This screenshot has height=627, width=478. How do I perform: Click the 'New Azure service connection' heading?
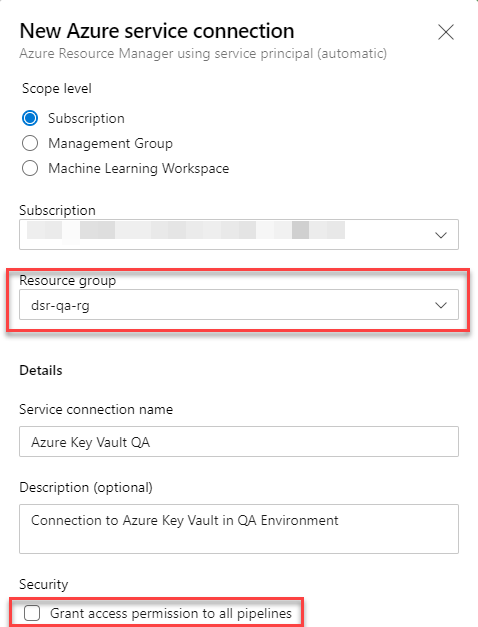pos(157,31)
